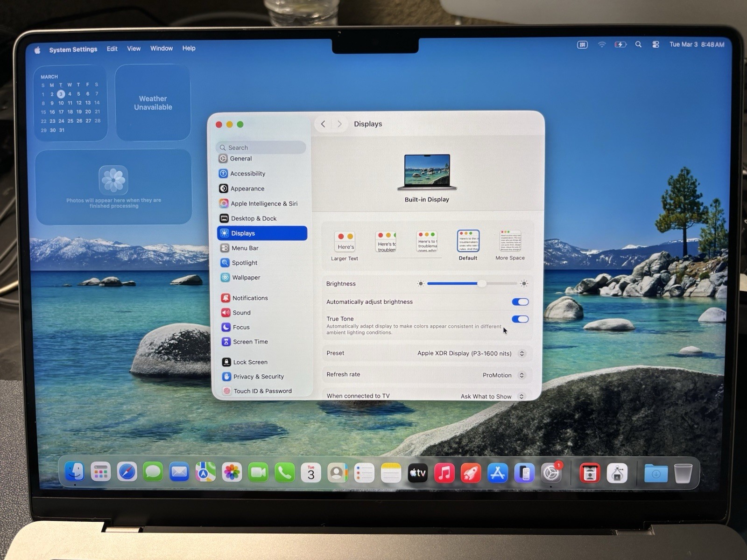Open Safari from the Dock

click(127, 472)
